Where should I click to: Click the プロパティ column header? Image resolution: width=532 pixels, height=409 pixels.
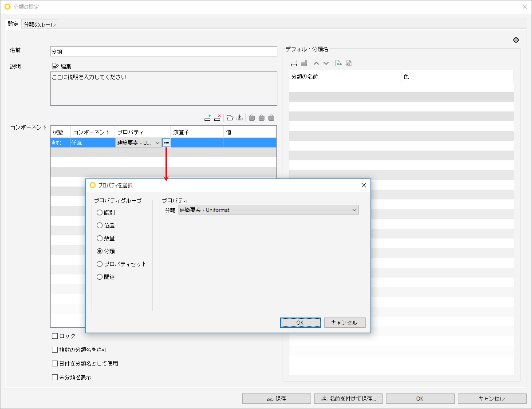[x=143, y=132]
